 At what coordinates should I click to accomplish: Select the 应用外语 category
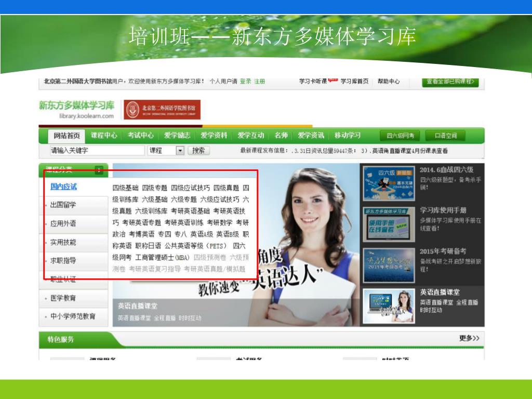click(63, 223)
